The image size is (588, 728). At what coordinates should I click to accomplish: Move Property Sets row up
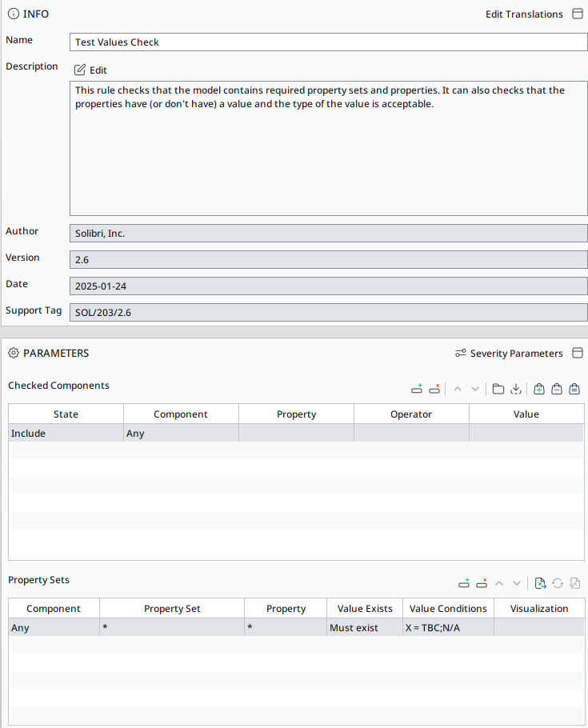(499, 584)
